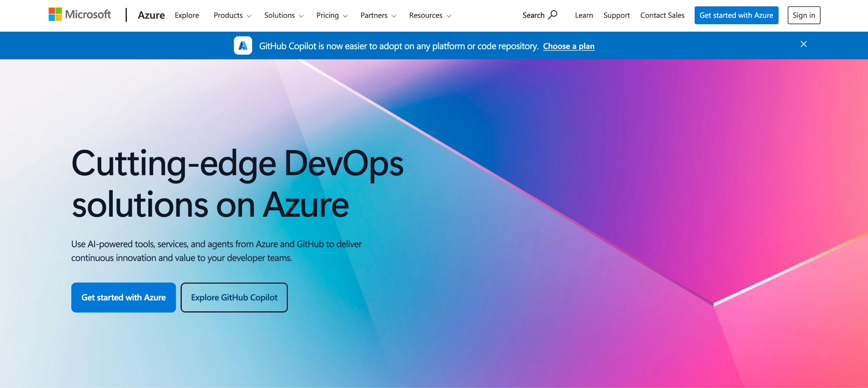Image resolution: width=868 pixels, height=388 pixels.
Task: Open the Search magnifier icon
Action: click(553, 15)
